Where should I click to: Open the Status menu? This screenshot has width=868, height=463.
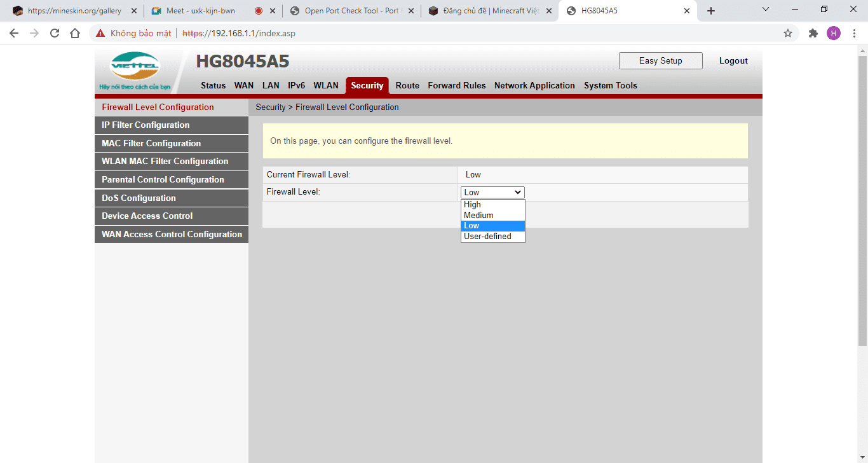click(x=214, y=85)
